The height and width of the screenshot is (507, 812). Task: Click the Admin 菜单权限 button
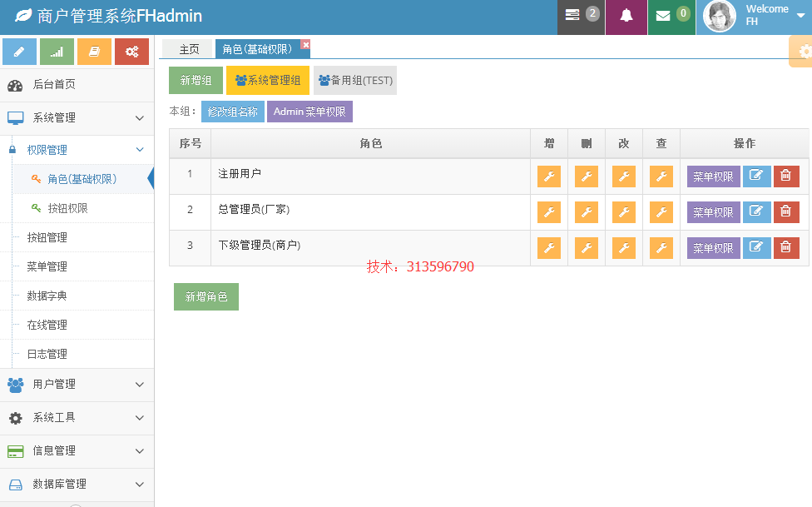pyautogui.click(x=309, y=112)
